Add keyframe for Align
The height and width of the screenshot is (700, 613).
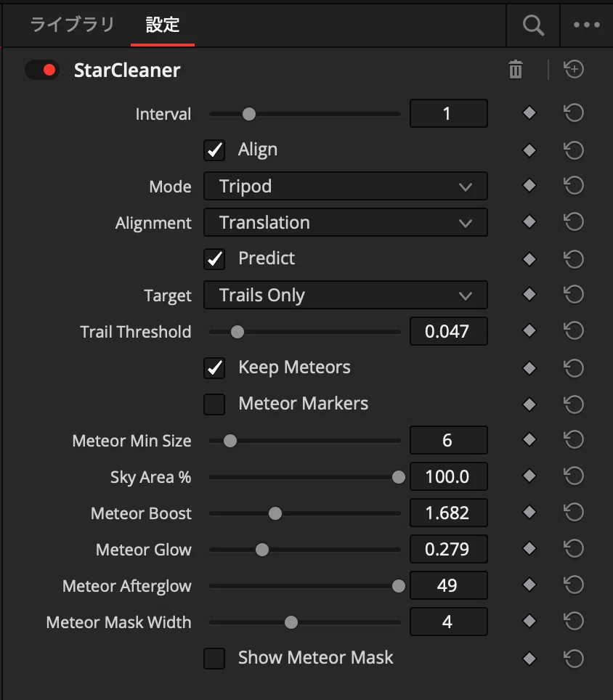pos(529,150)
